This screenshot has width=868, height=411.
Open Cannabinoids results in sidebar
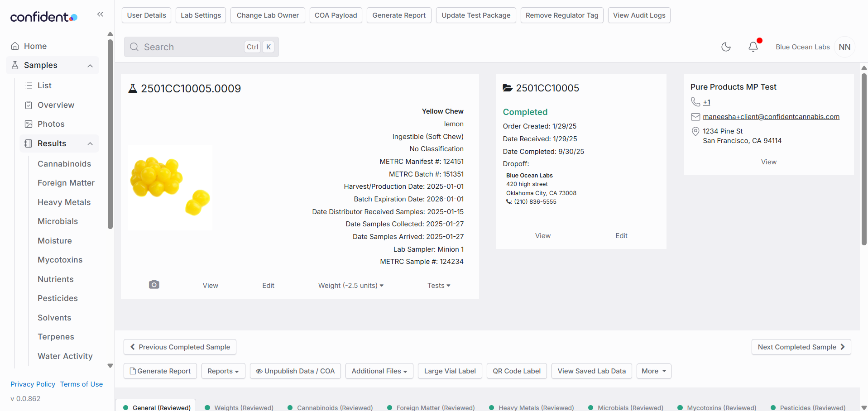pyautogui.click(x=64, y=163)
